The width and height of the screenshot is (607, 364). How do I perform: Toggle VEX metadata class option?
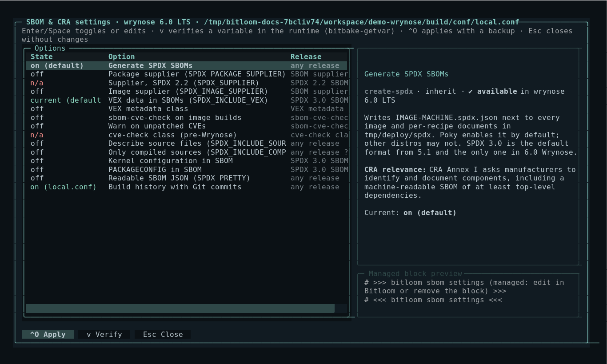[x=187, y=109]
